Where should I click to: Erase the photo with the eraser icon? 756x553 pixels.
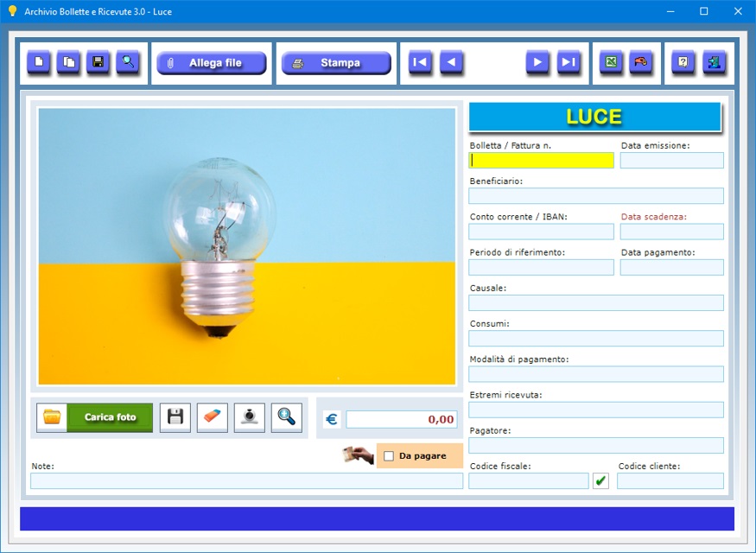[213, 417]
